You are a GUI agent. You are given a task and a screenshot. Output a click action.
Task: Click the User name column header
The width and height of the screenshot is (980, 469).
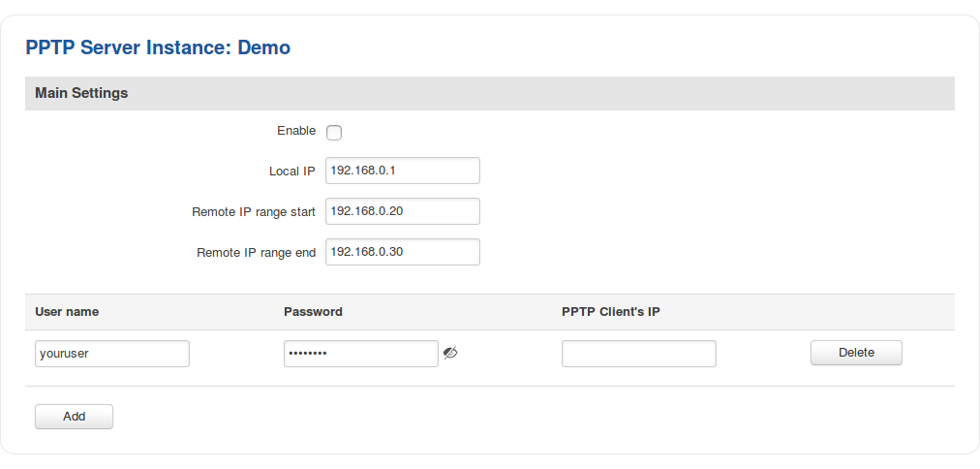tap(67, 312)
